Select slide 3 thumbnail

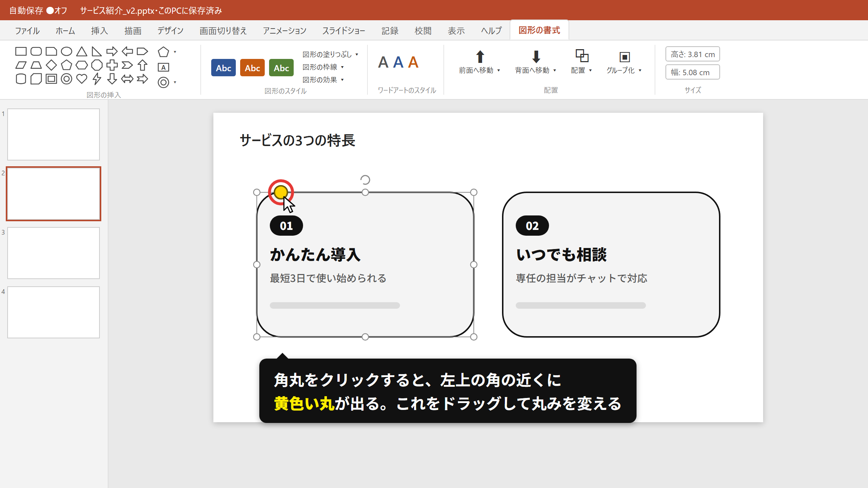pos(54,253)
